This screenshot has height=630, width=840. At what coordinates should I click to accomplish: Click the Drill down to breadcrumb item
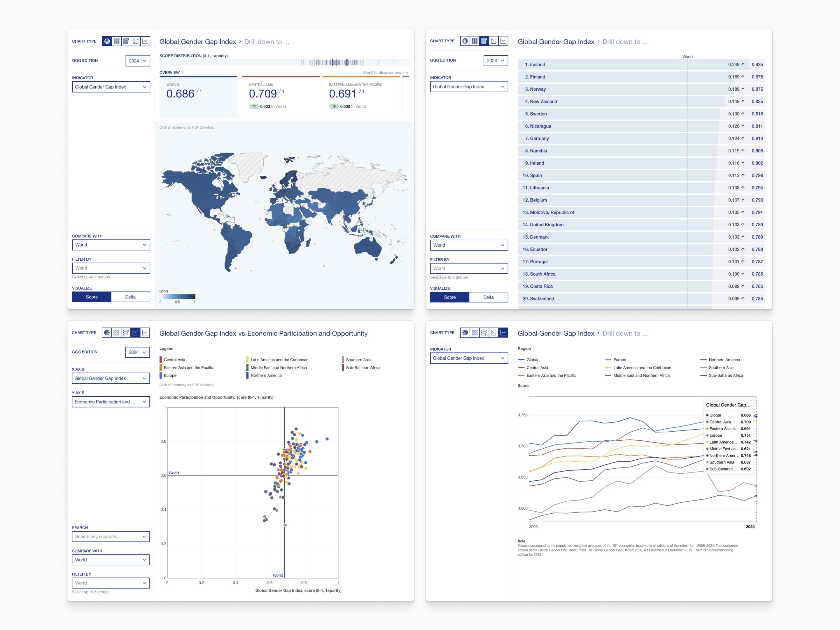(267, 42)
